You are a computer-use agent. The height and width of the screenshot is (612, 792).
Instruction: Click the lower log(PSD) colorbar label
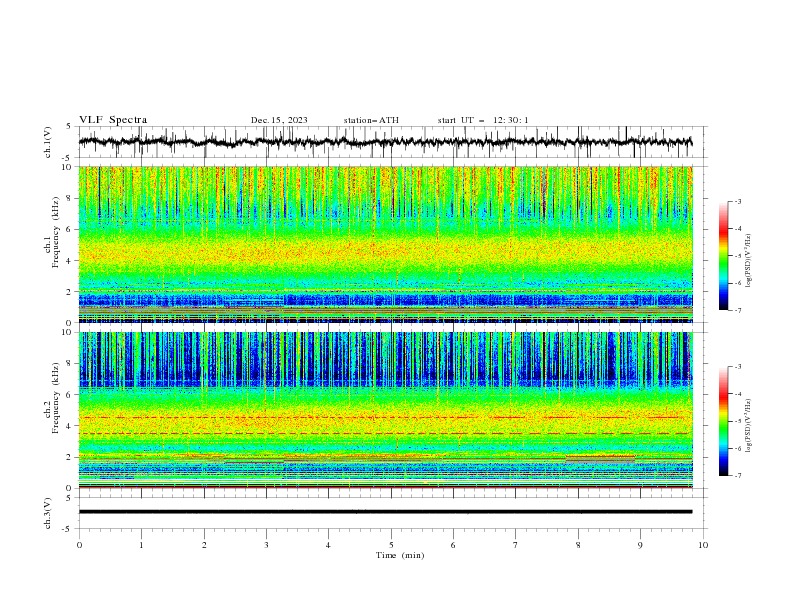click(x=749, y=426)
